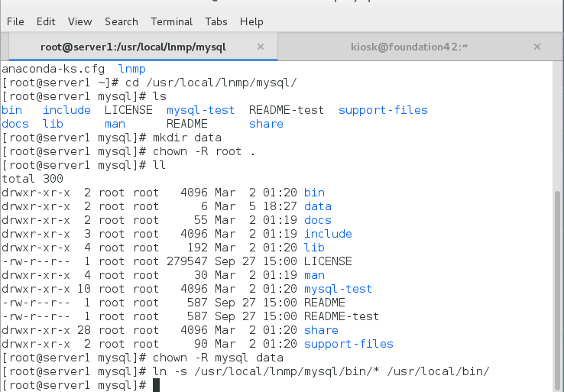Open the File menu
This screenshot has height=392, width=564.
(15, 21)
